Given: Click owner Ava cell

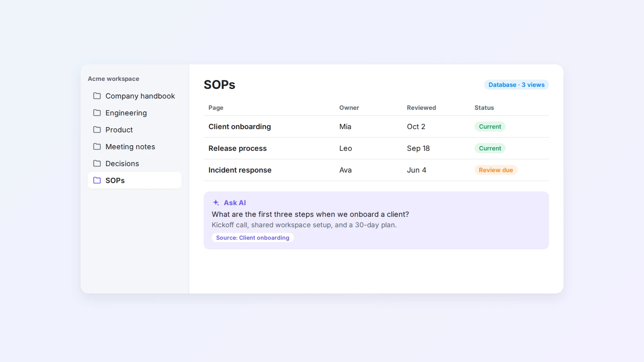Looking at the screenshot, I should point(345,170).
